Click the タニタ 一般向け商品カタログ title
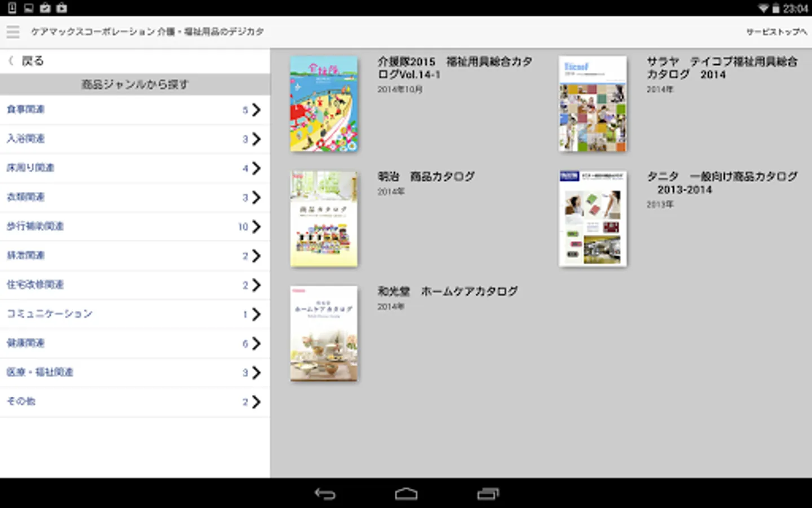This screenshot has width=812, height=508. (x=722, y=183)
